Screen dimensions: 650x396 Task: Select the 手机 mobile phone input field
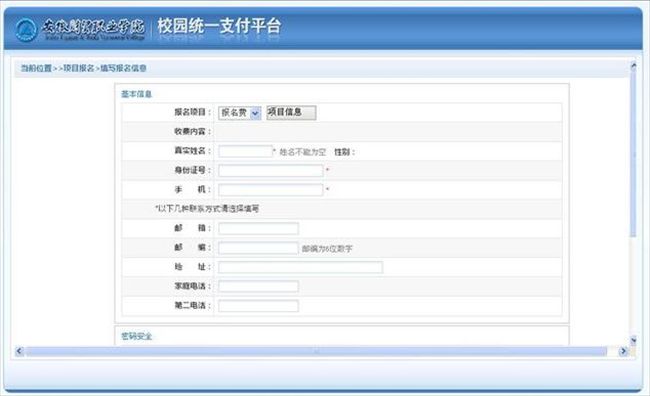(271, 190)
